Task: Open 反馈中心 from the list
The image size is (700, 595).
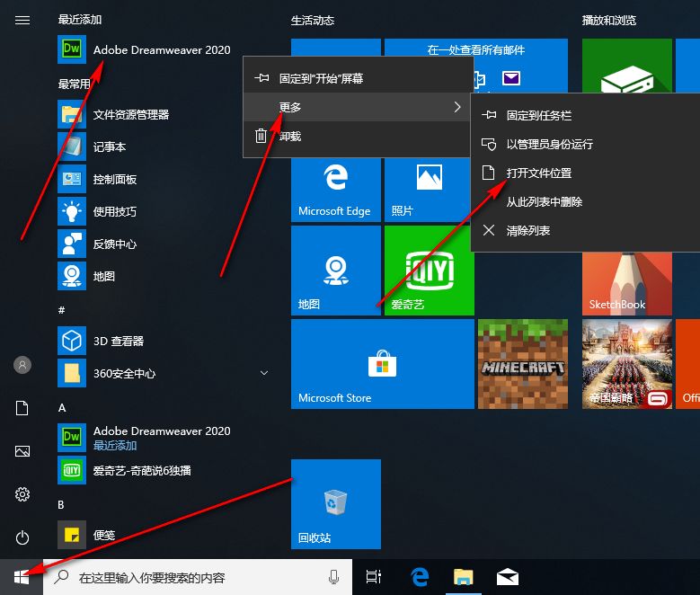Action: pos(164,244)
